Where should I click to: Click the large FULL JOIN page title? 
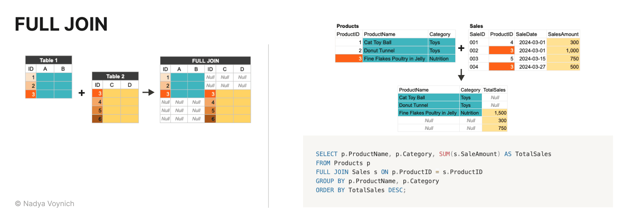tap(61, 24)
